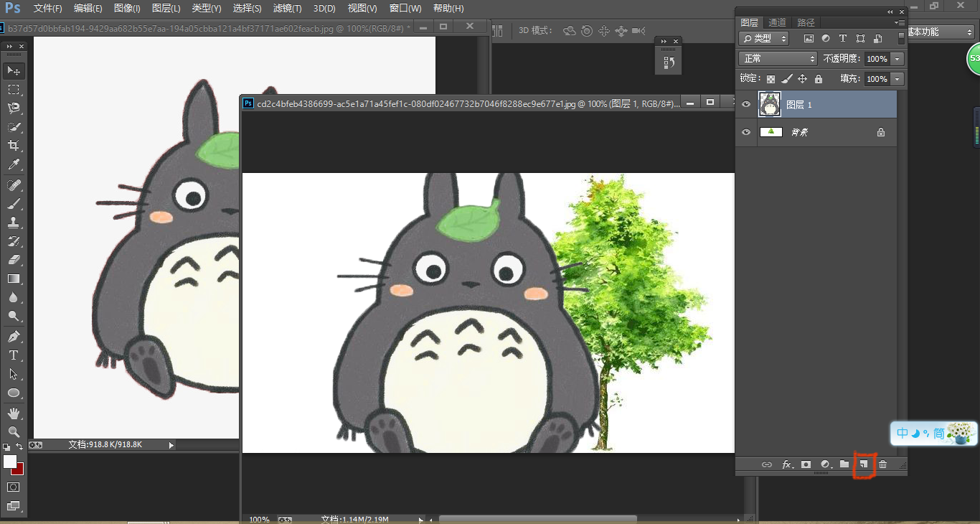Create a new layer group

[x=844, y=464]
